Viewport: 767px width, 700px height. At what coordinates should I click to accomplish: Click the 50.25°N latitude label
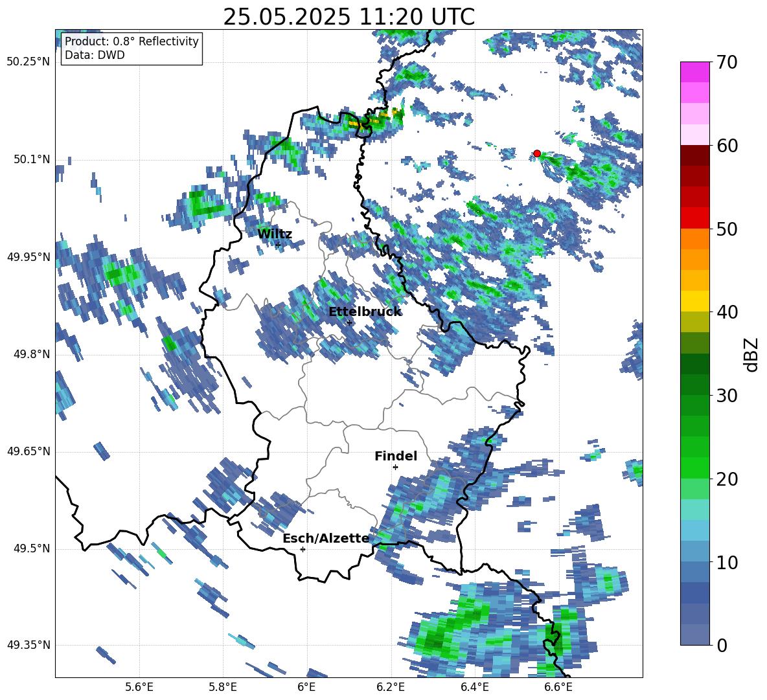(29, 62)
